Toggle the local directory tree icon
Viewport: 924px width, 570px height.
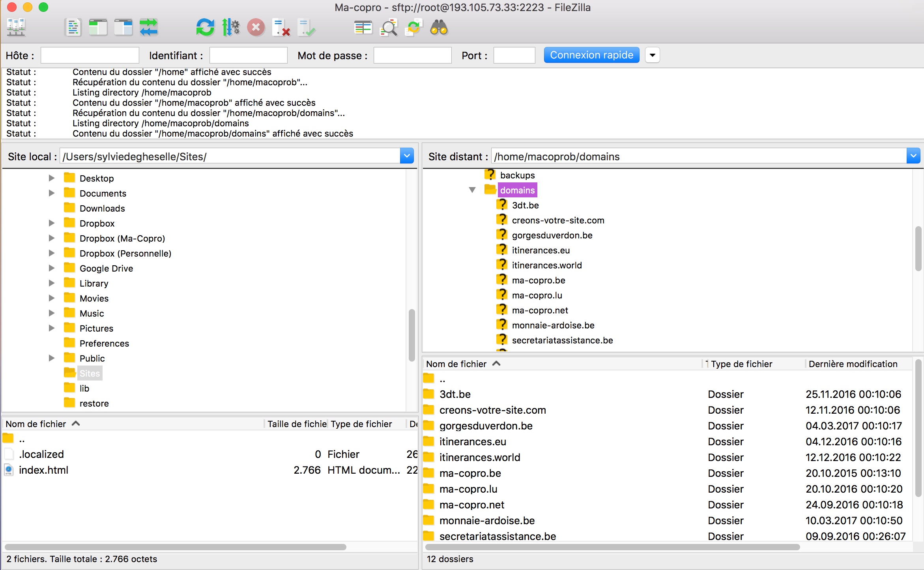click(98, 28)
